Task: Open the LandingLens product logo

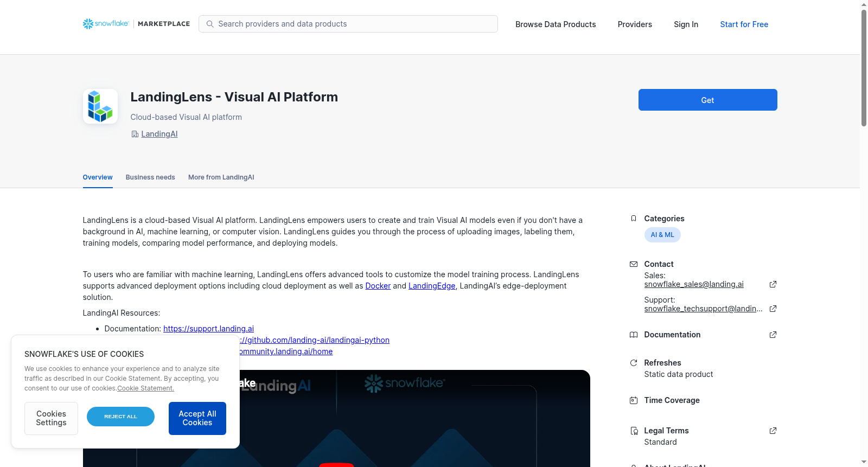Action: point(100,106)
